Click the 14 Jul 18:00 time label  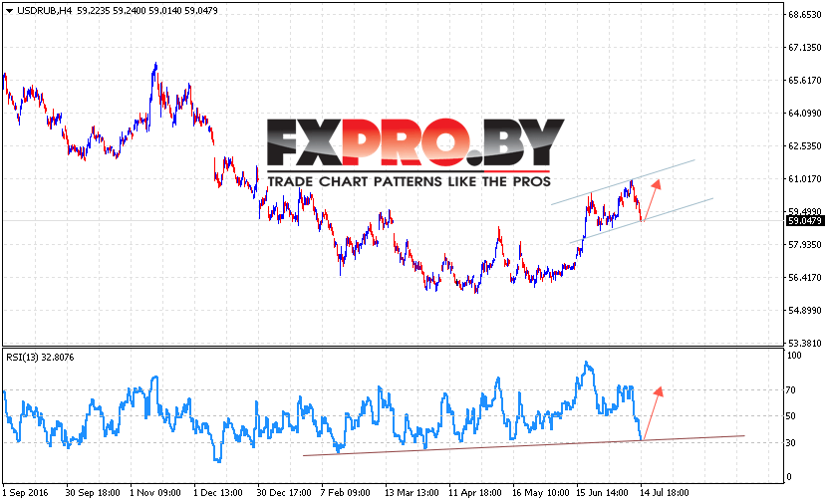point(665,493)
